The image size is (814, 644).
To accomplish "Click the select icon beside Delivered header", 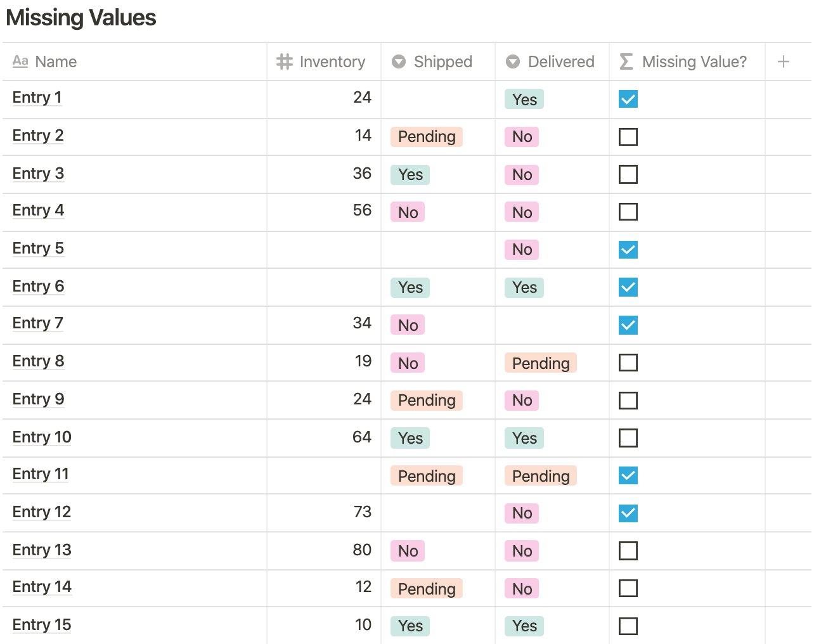I will point(513,61).
